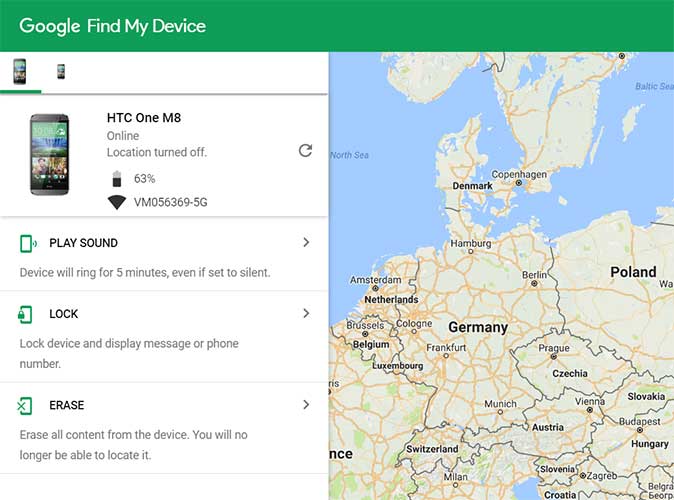Click the Poland label on map

pyautogui.click(x=633, y=272)
